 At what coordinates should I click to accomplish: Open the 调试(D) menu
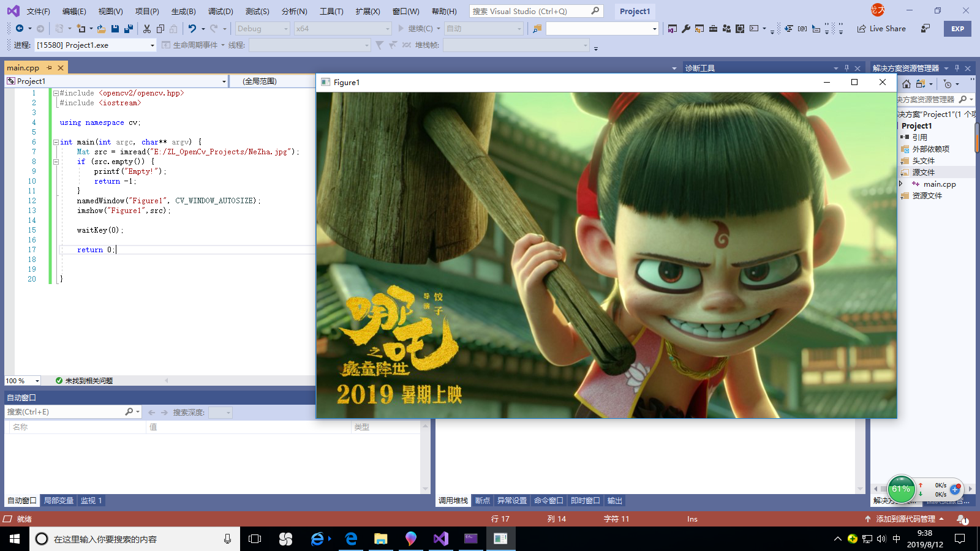221,11
